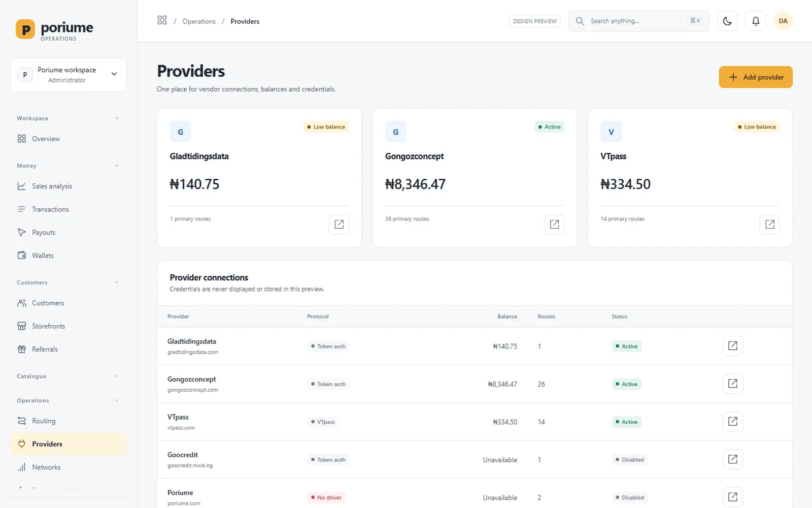The image size is (812, 508).
Task: Focus the Search anything field
Action: (639, 21)
